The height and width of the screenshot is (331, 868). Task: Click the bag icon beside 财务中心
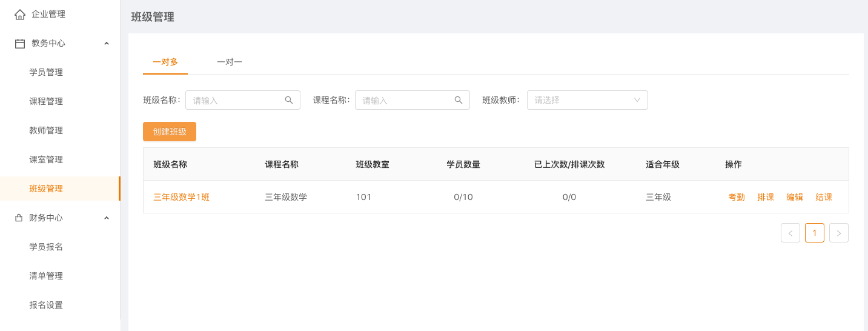19,218
